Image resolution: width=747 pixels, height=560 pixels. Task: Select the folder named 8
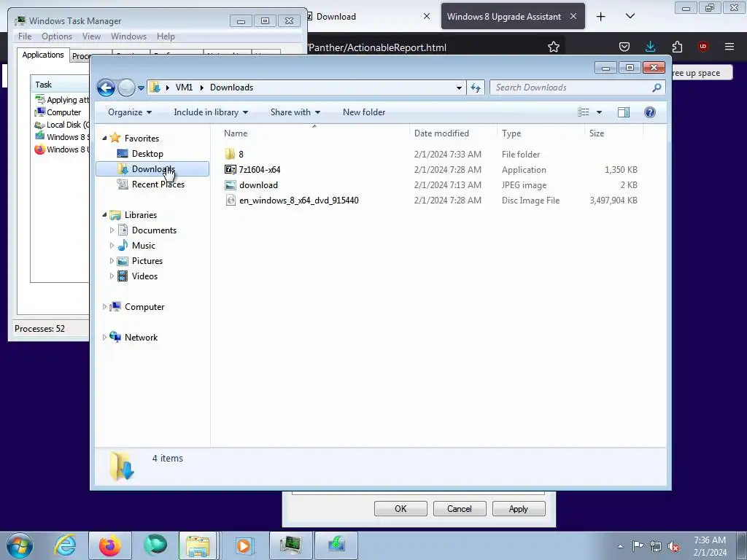[x=241, y=155]
